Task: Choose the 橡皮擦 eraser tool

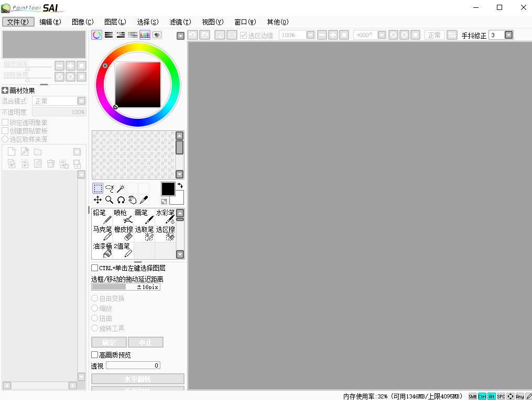Action: [123, 234]
